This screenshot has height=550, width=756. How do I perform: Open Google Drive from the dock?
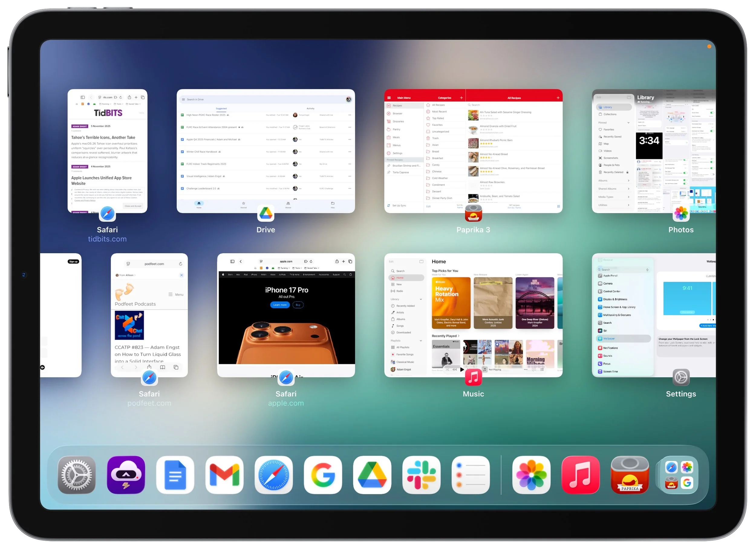click(372, 475)
